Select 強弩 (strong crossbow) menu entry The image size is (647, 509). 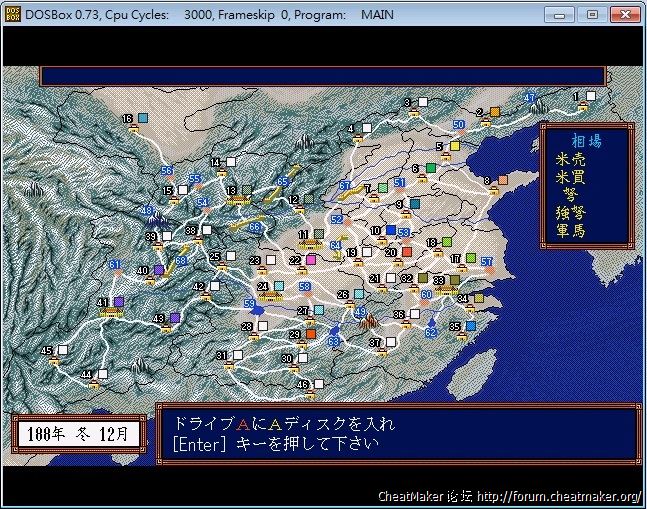pos(571,213)
